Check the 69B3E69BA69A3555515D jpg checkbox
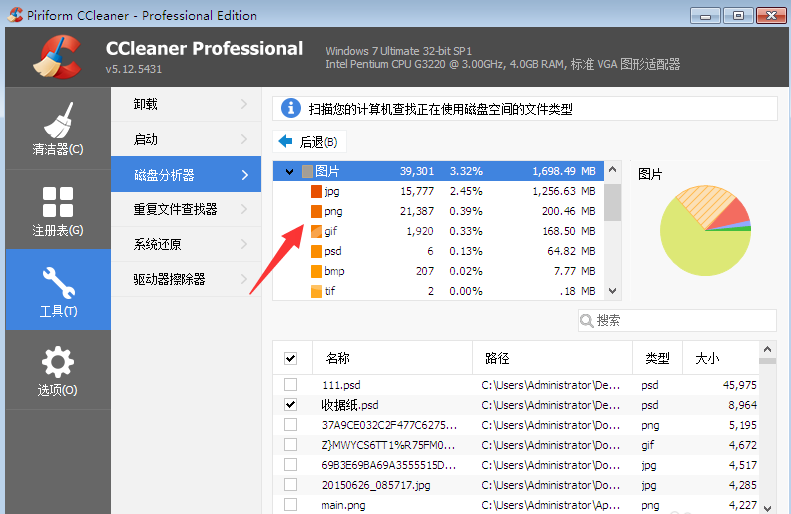The width and height of the screenshot is (791, 514). [x=291, y=465]
